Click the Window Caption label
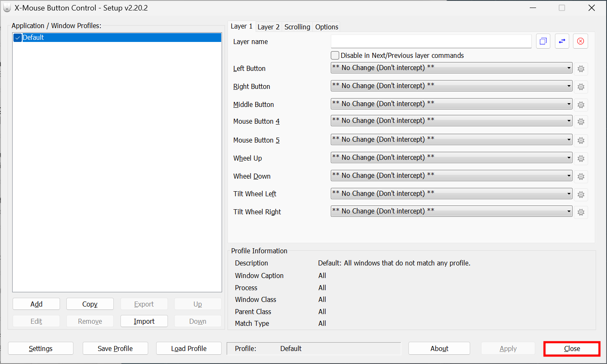The height and width of the screenshot is (364, 607). pos(259,276)
